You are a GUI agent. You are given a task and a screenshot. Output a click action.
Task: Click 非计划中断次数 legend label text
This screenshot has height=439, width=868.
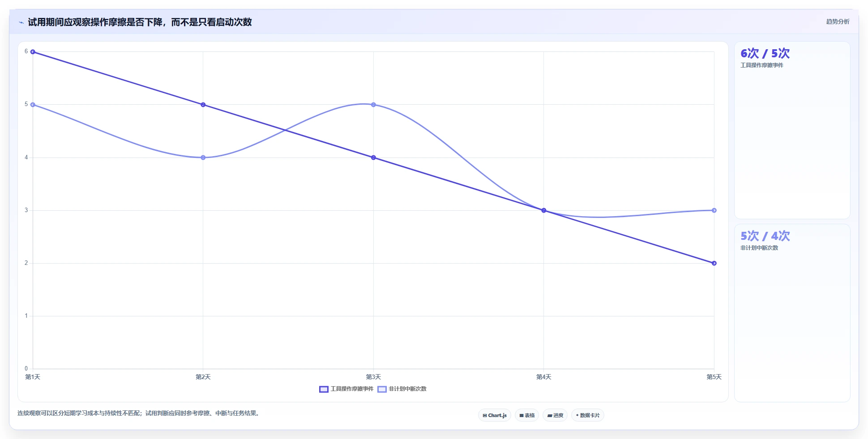coord(407,389)
